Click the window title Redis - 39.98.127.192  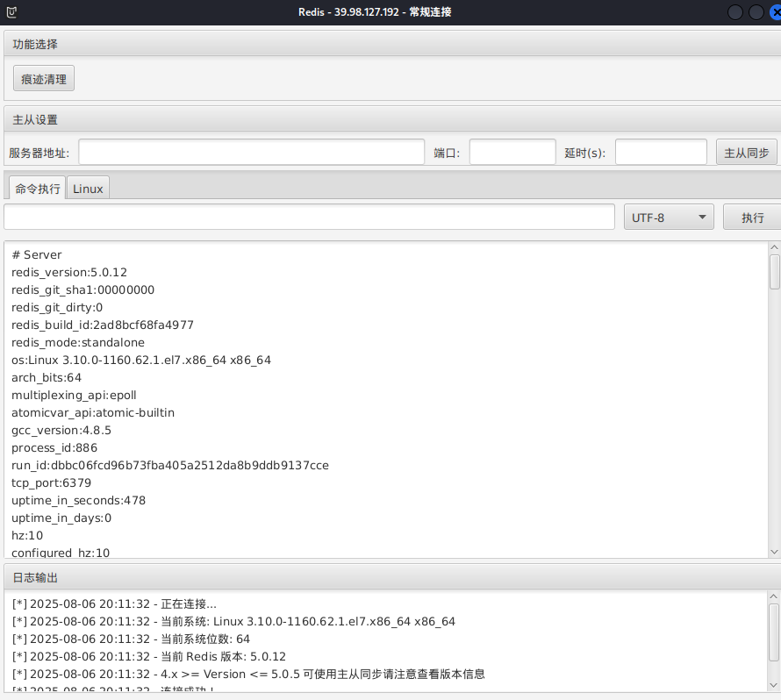pyautogui.click(x=375, y=12)
